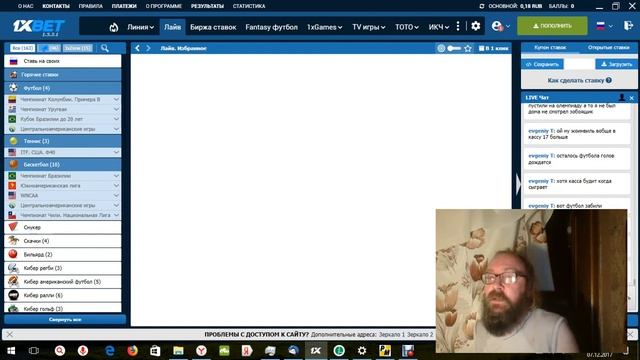Open the 1xGames dropdown menu
This screenshot has width=640, height=360.
pyautogui.click(x=324, y=27)
